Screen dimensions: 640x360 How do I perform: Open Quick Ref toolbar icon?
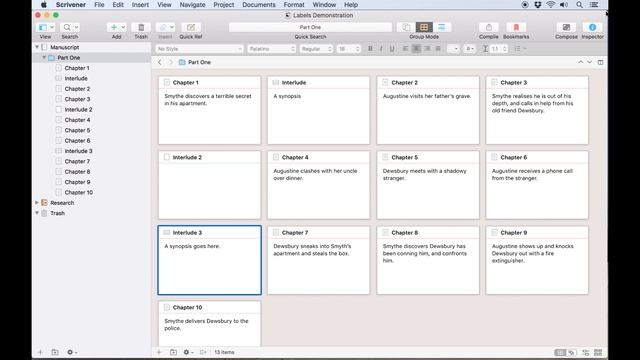pyautogui.click(x=191, y=27)
